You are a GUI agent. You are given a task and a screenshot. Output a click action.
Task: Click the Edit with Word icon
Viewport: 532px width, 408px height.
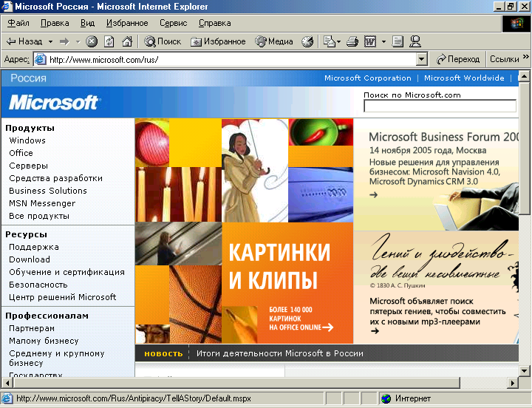pos(370,41)
